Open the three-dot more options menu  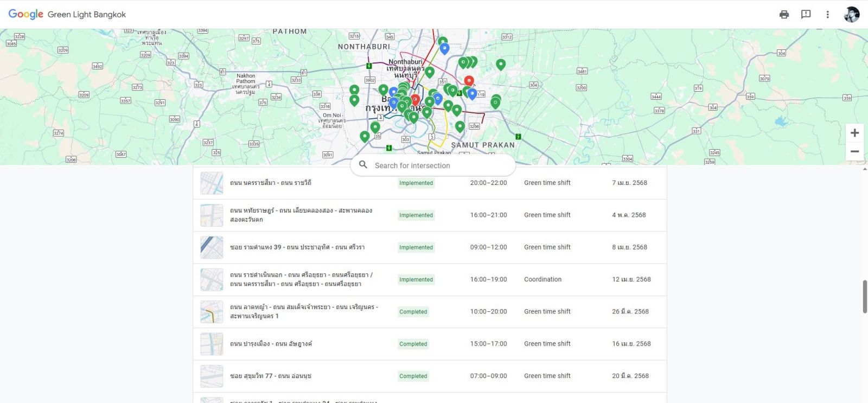point(827,15)
